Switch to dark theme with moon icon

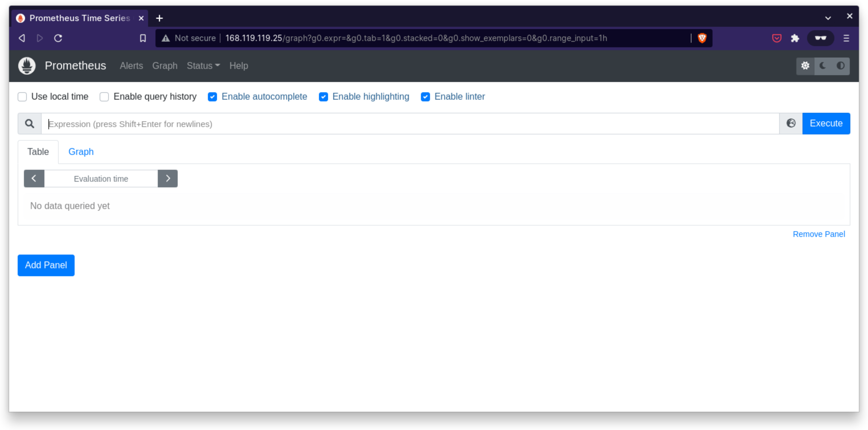(x=822, y=66)
